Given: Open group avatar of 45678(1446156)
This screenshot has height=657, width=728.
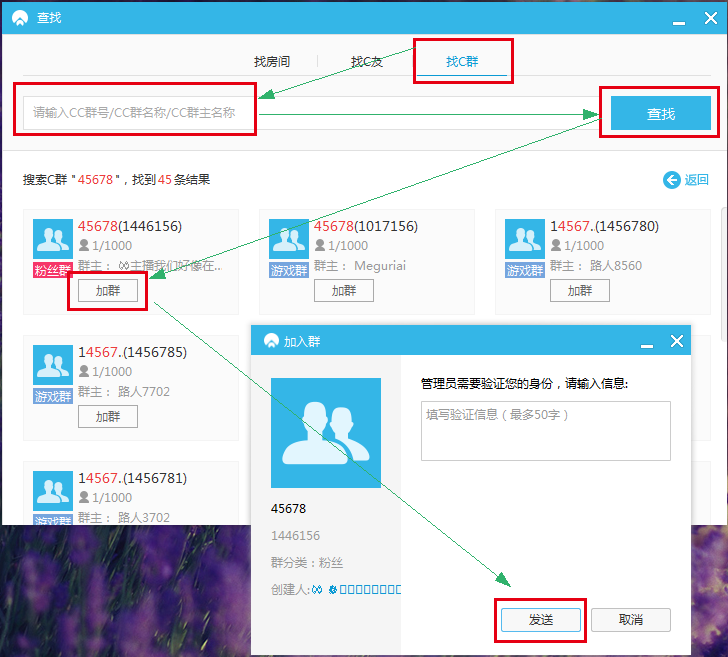Looking at the screenshot, I should point(52,239).
